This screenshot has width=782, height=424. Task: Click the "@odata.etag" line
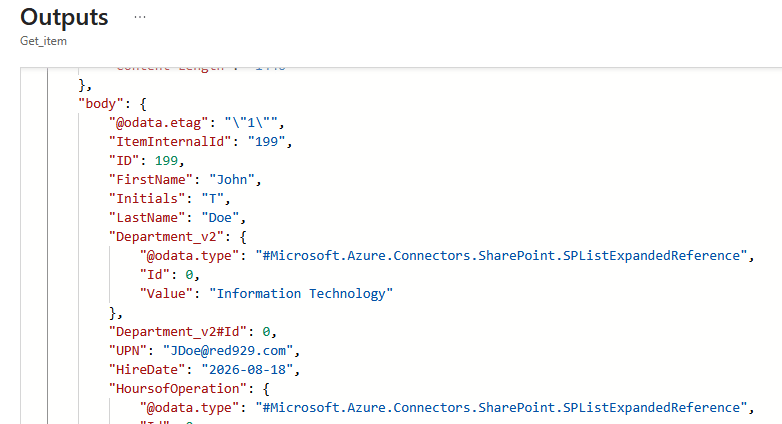[196, 123]
